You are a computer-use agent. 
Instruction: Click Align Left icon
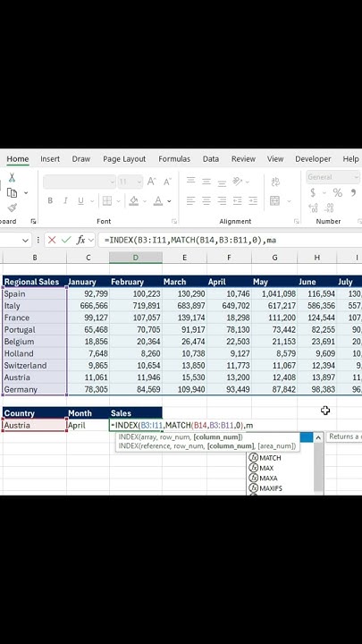point(190,201)
